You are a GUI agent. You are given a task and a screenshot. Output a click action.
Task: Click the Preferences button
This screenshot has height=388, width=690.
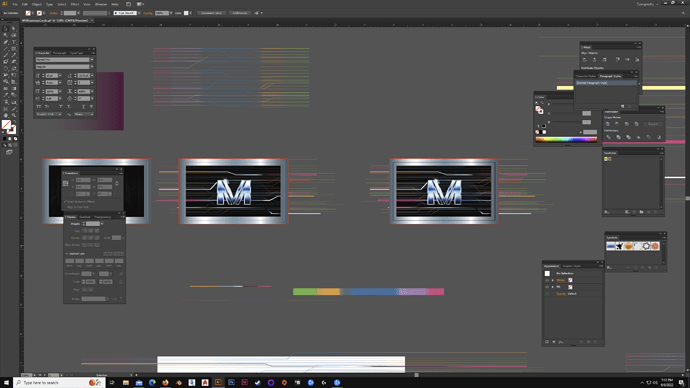(240, 13)
